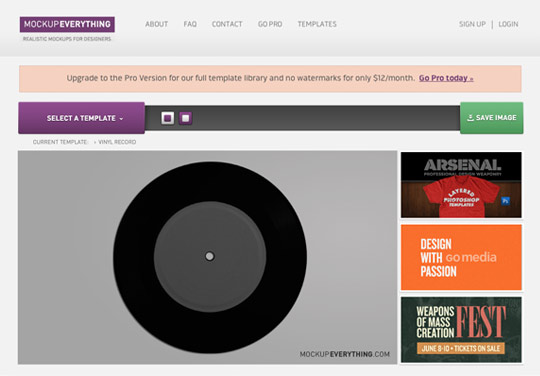Open the Go Media 'Design with Passion' ad
Viewport: 540px width, 376px height.
point(461,257)
